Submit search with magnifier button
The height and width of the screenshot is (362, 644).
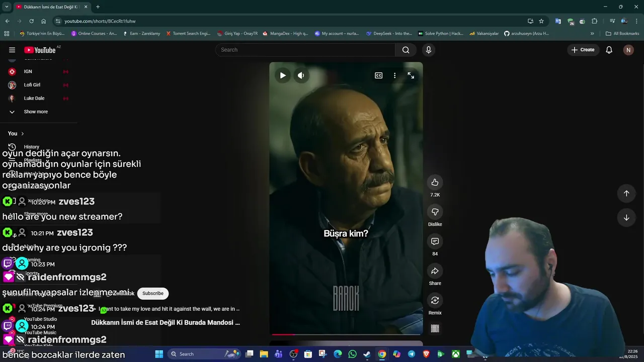tap(406, 50)
